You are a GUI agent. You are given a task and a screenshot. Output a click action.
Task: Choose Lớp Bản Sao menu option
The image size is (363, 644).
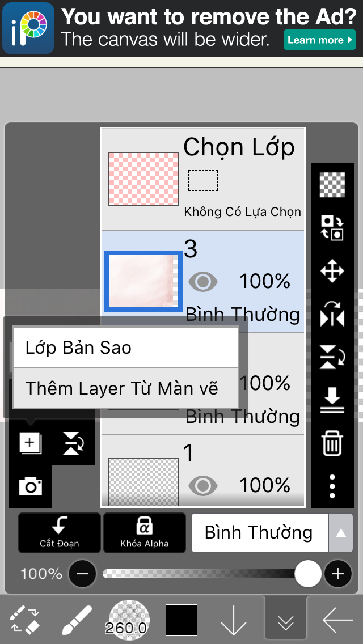click(125, 348)
